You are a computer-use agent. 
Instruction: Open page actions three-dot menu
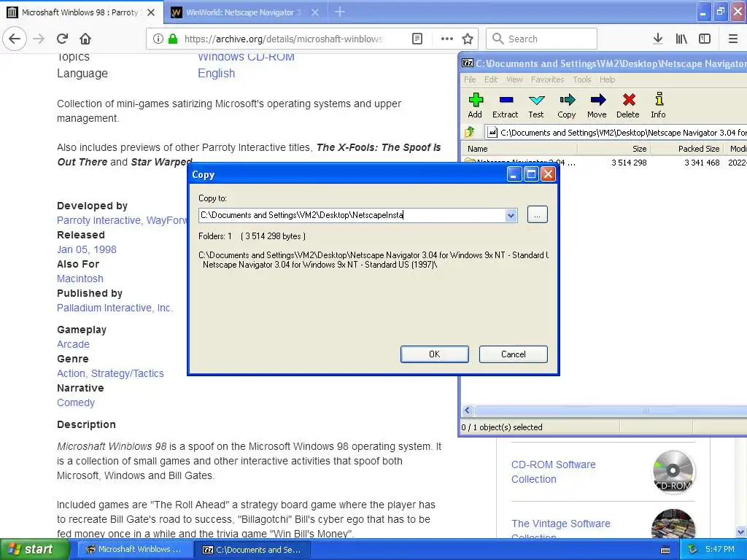pyautogui.click(x=447, y=39)
